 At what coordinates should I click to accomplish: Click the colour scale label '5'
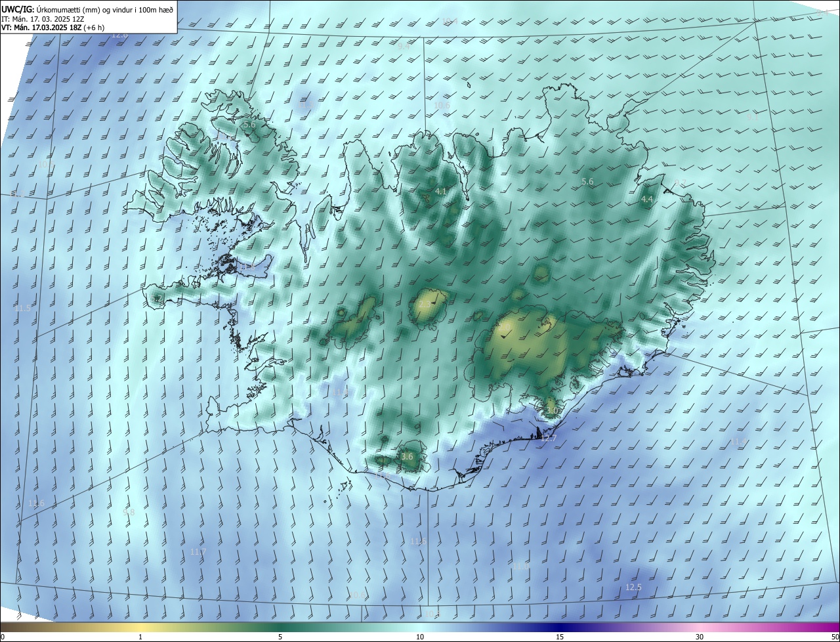280,637
